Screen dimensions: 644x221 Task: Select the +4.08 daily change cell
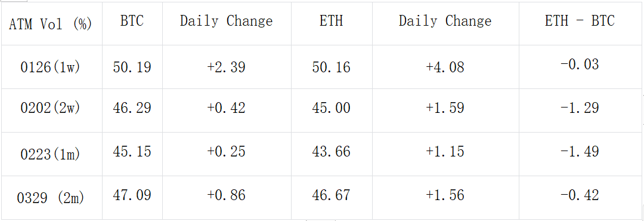[x=445, y=67]
